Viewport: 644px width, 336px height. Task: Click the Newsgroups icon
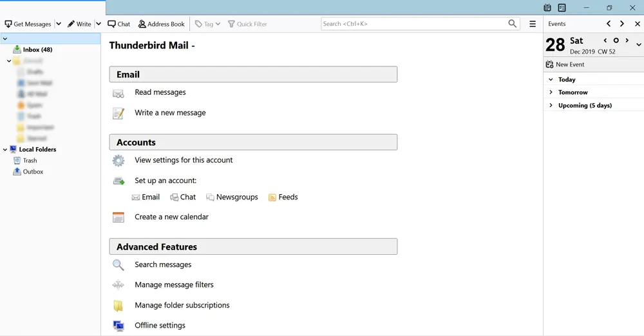tap(210, 197)
